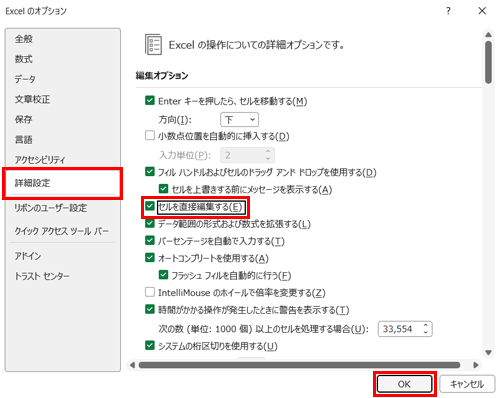Click the vertical scrollbar up arrow
Image resolution: width=500 pixels, height=398 pixels.
pos(489,35)
